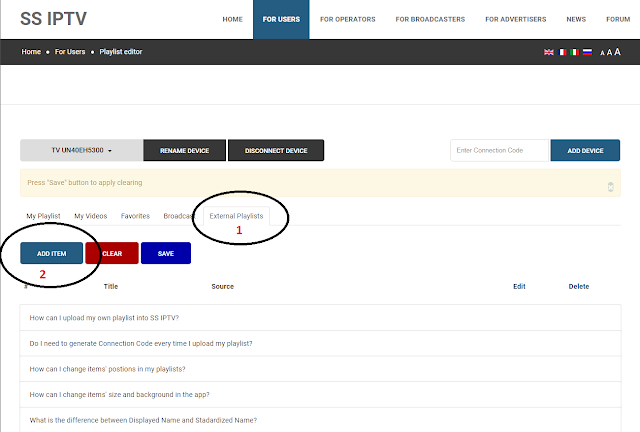Click the Playlist editor breadcrumb
640x432 pixels.
coord(121,52)
